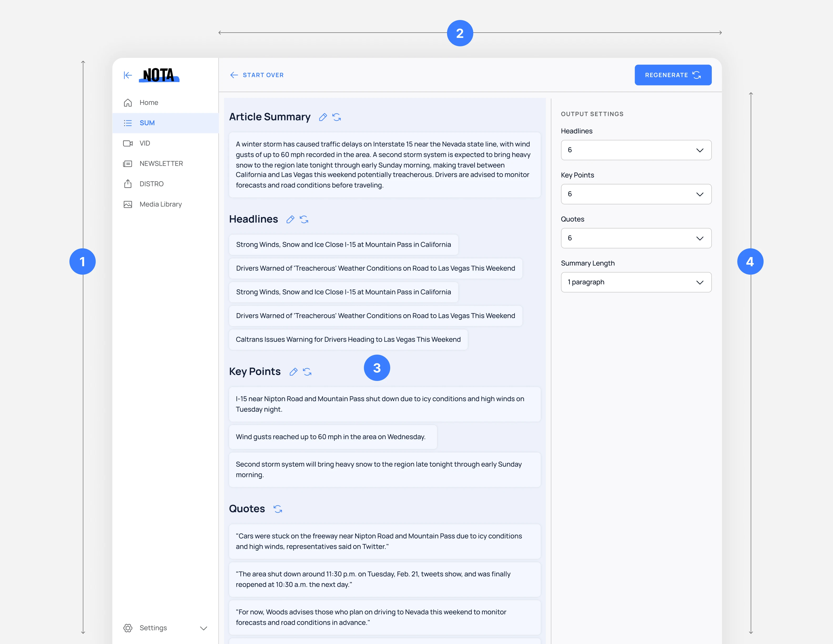The width and height of the screenshot is (833, 644).
Task: Refresh the Key Points section icon
Action: (307, 372)
